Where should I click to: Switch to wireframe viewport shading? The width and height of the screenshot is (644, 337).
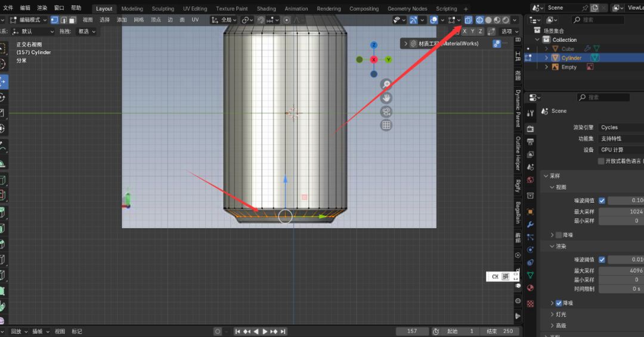pos(479,20)
